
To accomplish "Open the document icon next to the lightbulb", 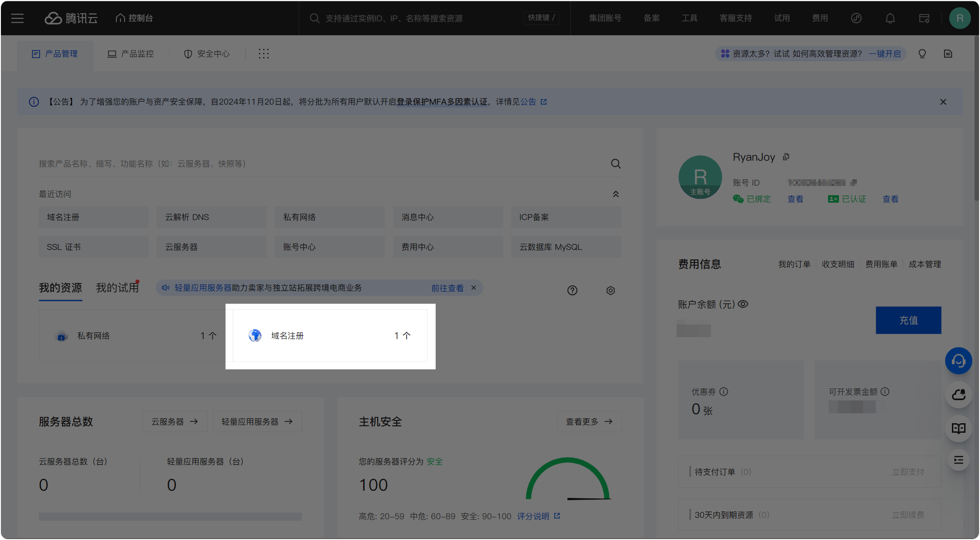I will pos(948,53).
